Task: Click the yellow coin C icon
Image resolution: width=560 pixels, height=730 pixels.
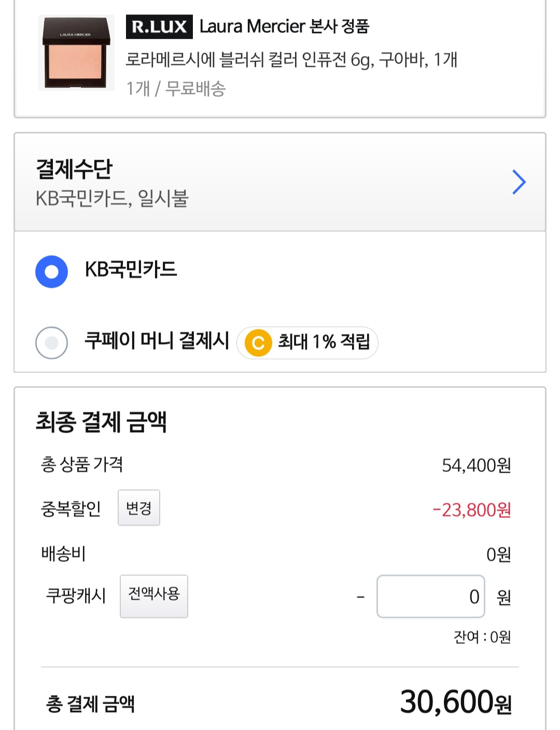Action: point(258,343)
